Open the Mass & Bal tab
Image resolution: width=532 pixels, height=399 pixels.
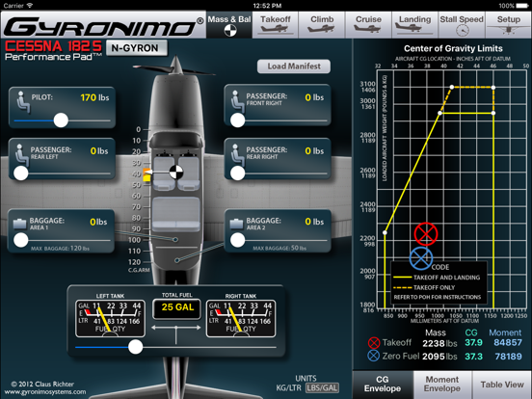229,24
